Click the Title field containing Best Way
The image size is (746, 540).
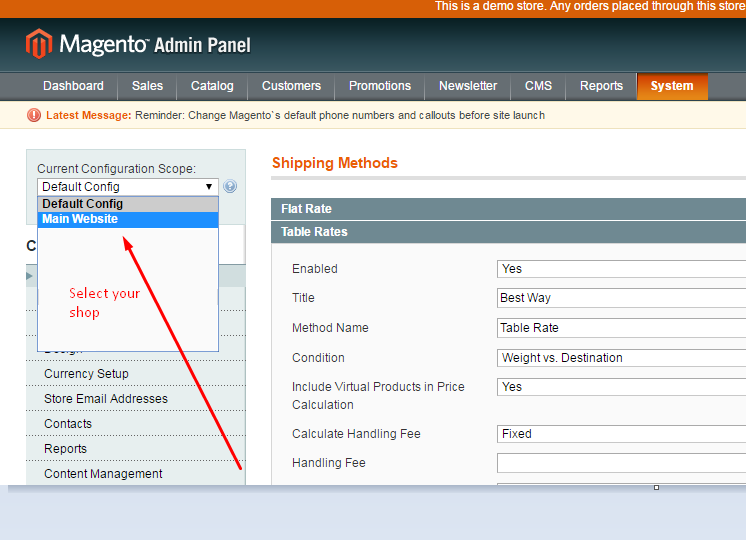click(x=621, y=298)
